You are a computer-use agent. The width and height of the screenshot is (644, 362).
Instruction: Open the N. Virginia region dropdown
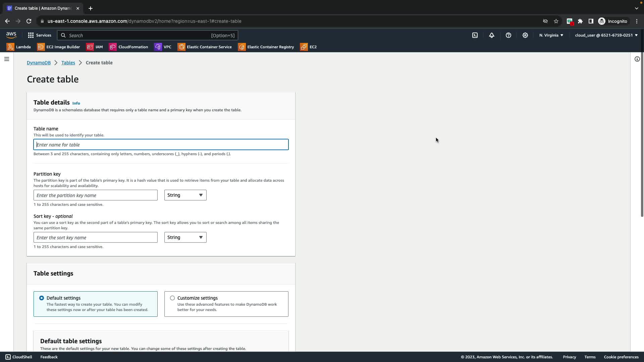click(551, 35)
